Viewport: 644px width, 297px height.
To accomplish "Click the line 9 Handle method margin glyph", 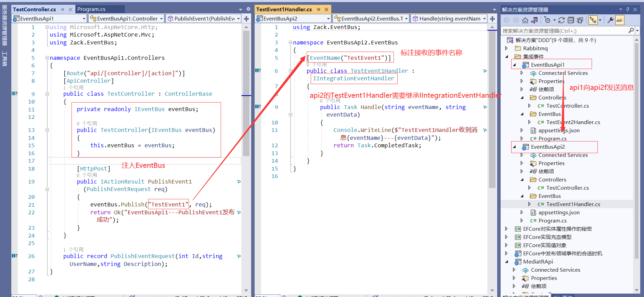I will [x=258, y=107].
